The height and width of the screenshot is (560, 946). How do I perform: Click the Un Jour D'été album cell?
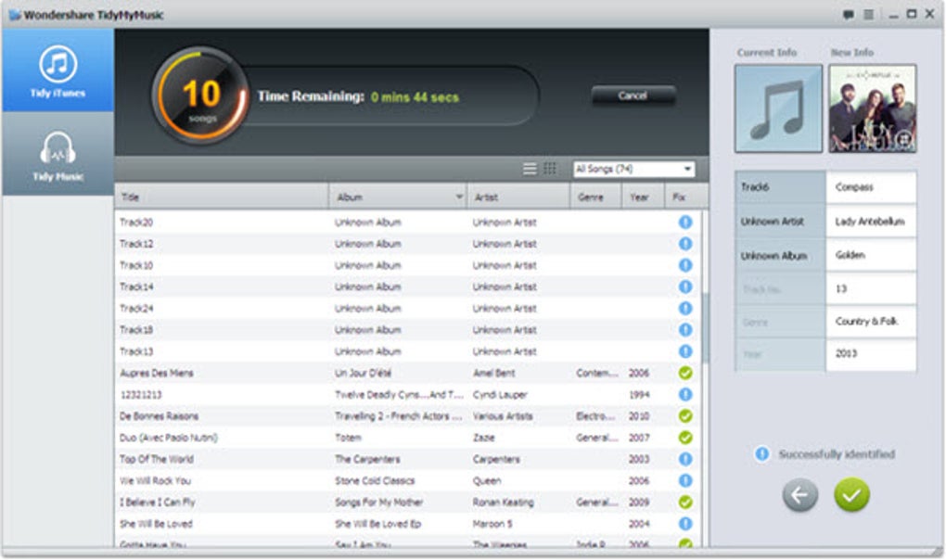coord(363,373)
